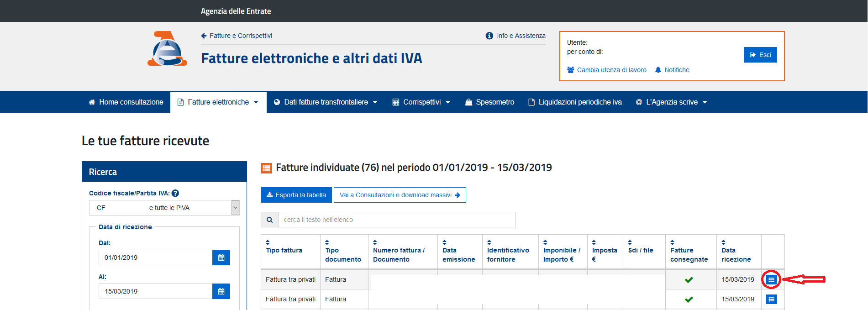Viewport: 868px width, 310px height.
Task: Click the Agenzia delle Entrate logo
Action: [x=167, y=48]
